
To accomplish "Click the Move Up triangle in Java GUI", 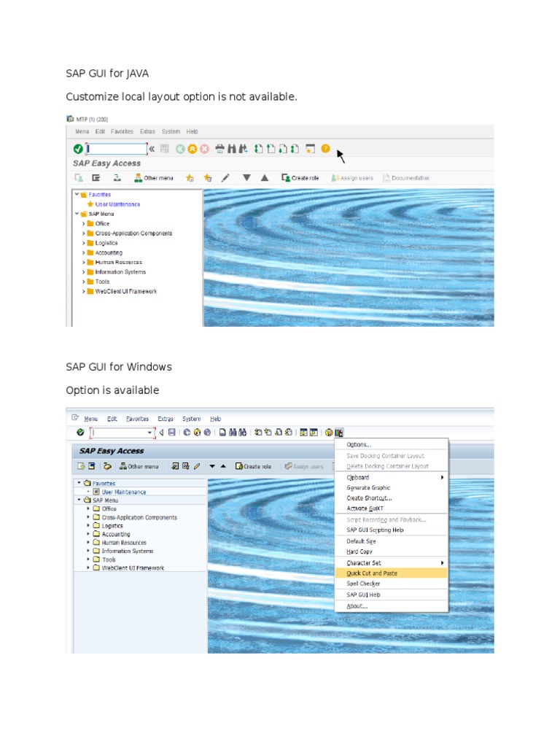I will coord(265,178).
